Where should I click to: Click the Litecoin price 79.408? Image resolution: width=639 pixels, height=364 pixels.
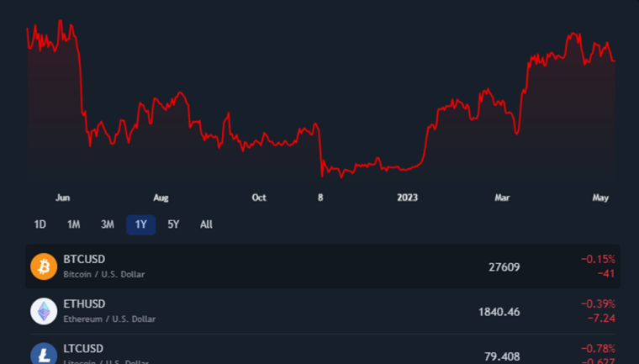501,356
